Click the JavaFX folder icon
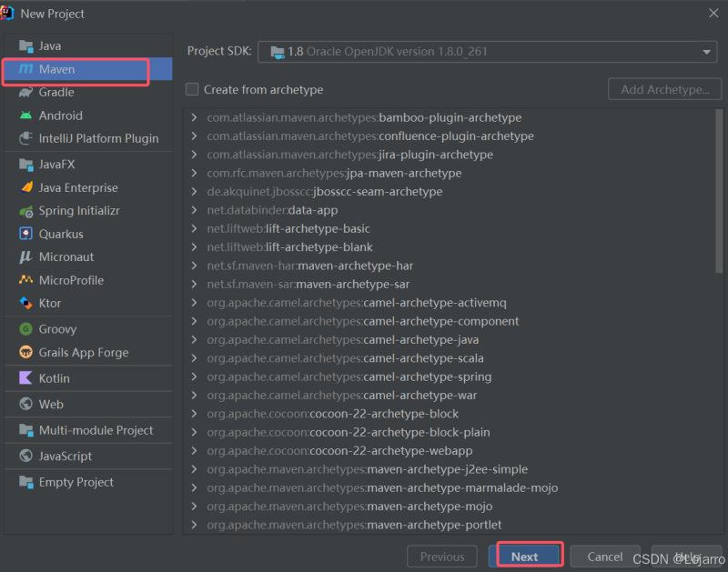The image size is (728, 572). point(26,165)
